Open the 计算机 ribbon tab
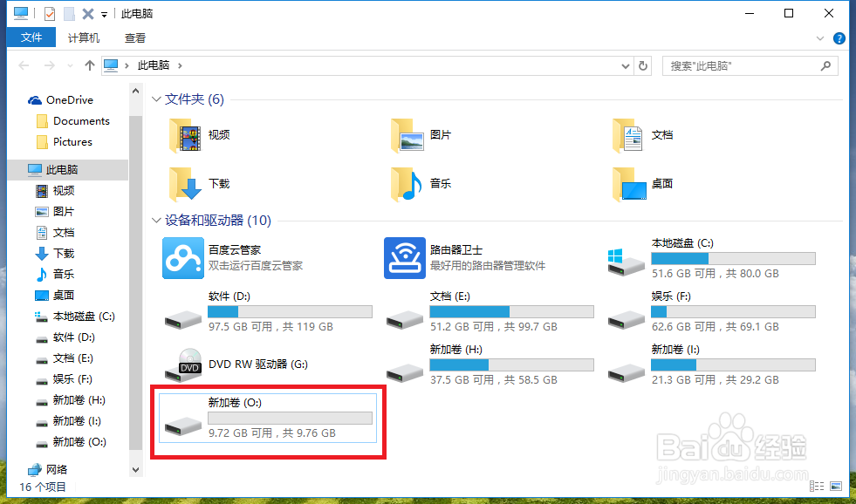The image size is (856, 504). 84,37
